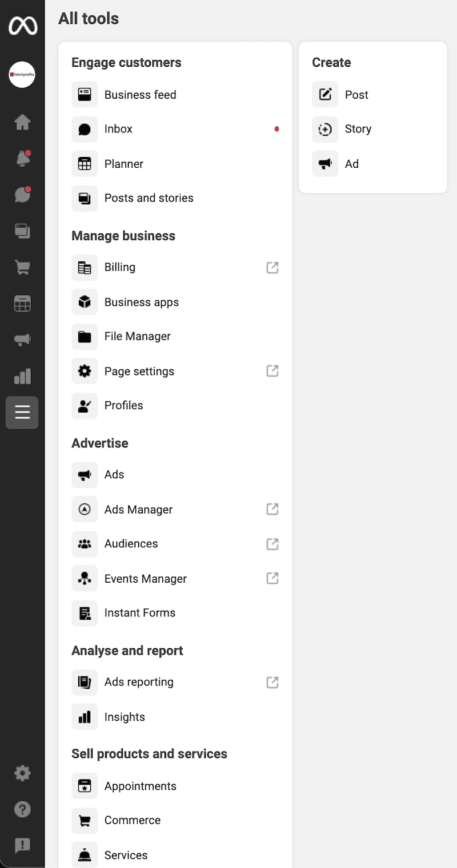The width and height of the screenshot is (457, 868).
Task: Open the shopping cart icon in sidebar
Action: pos(22,267)
